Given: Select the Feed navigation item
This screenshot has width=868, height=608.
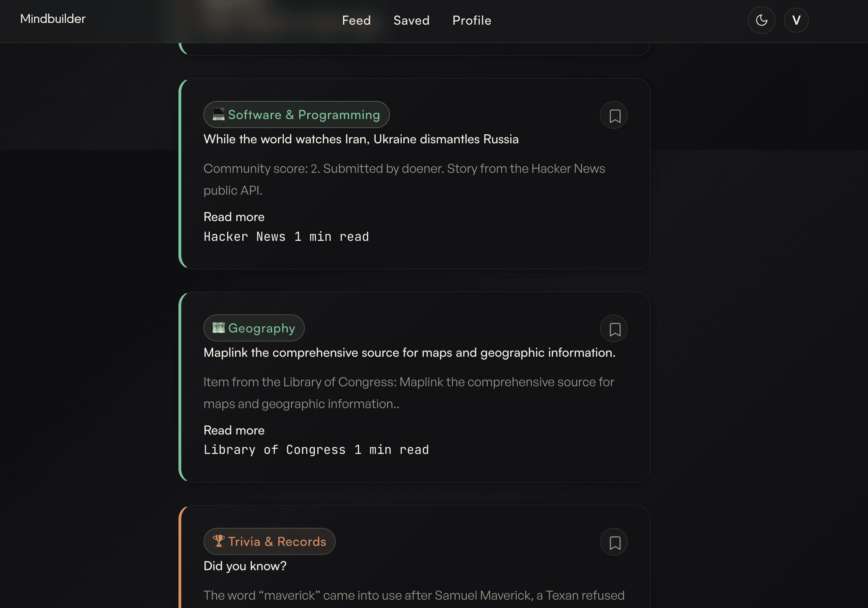Looking at the screenshot, I should 356,20.
